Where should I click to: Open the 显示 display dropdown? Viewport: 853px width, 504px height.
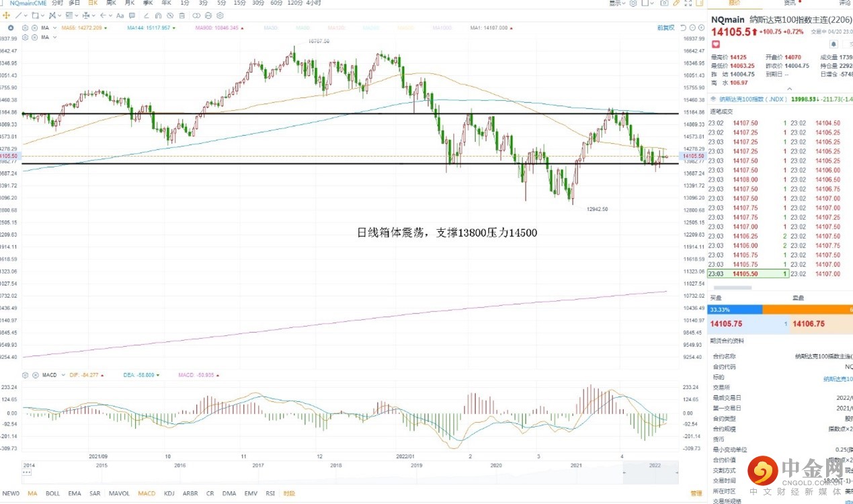(617, 3)
